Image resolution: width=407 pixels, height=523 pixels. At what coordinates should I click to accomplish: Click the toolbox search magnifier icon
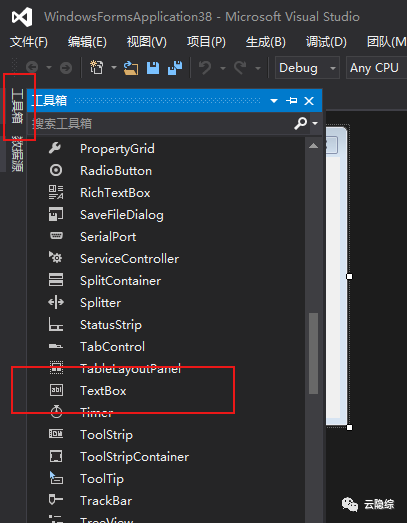tap(301, 123)
